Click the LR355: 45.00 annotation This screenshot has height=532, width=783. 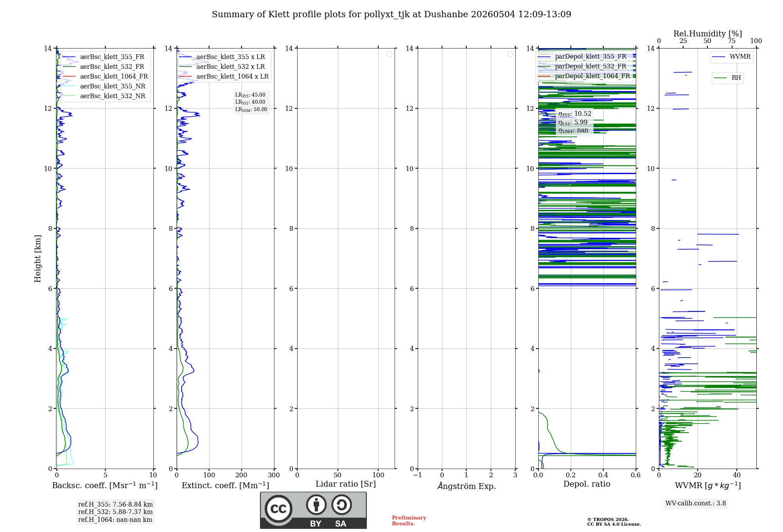[x=250, y=95]
